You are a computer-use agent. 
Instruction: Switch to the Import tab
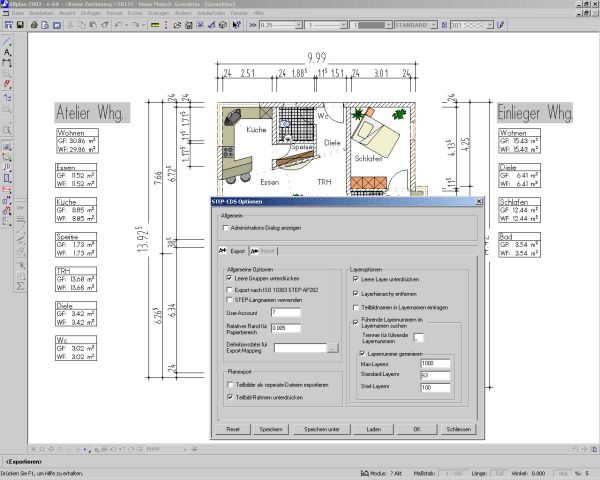point(263,251)
